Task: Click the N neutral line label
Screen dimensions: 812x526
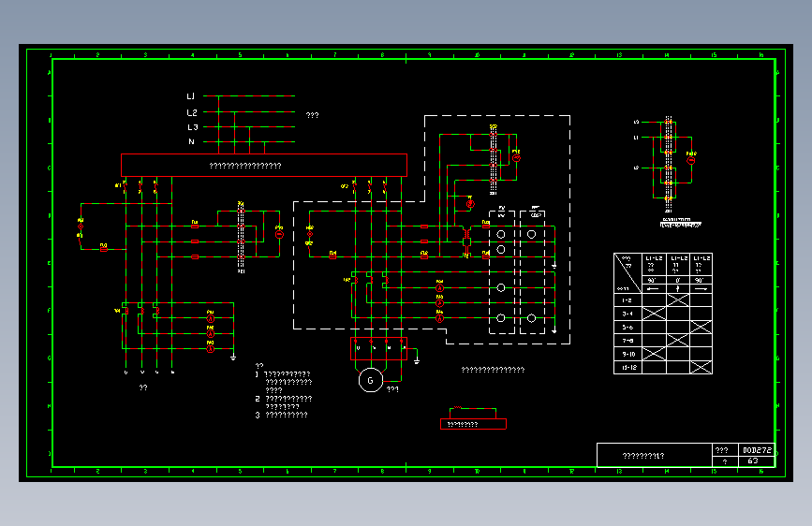Action: 191,142
